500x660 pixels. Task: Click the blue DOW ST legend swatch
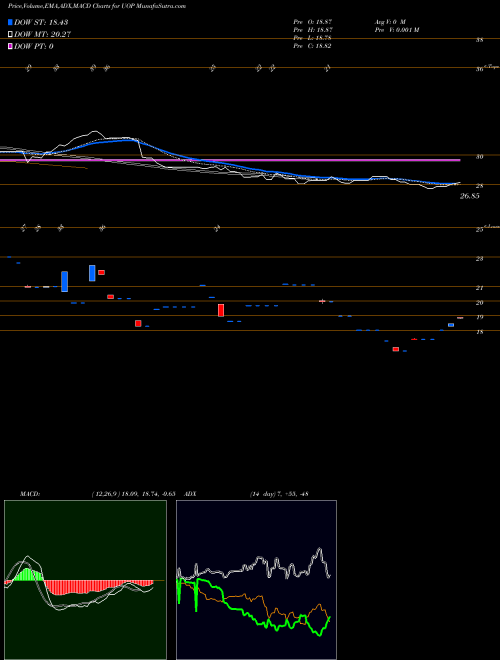click(x=10, y=22)
